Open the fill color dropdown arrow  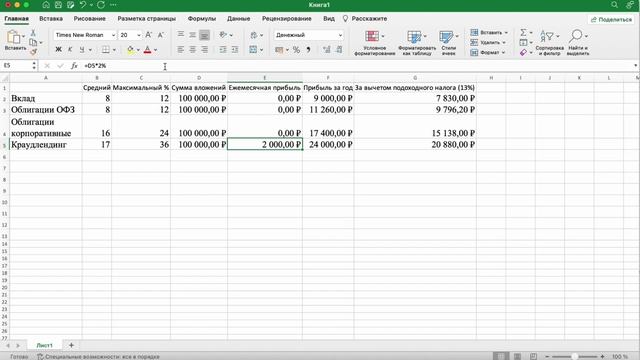138,50
